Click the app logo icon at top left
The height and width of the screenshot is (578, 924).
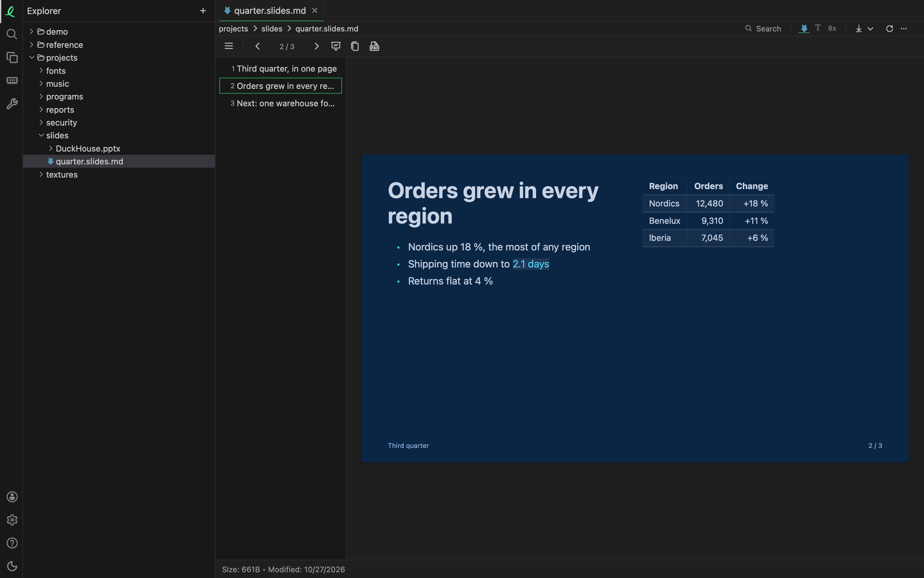(x=11, y=11)
